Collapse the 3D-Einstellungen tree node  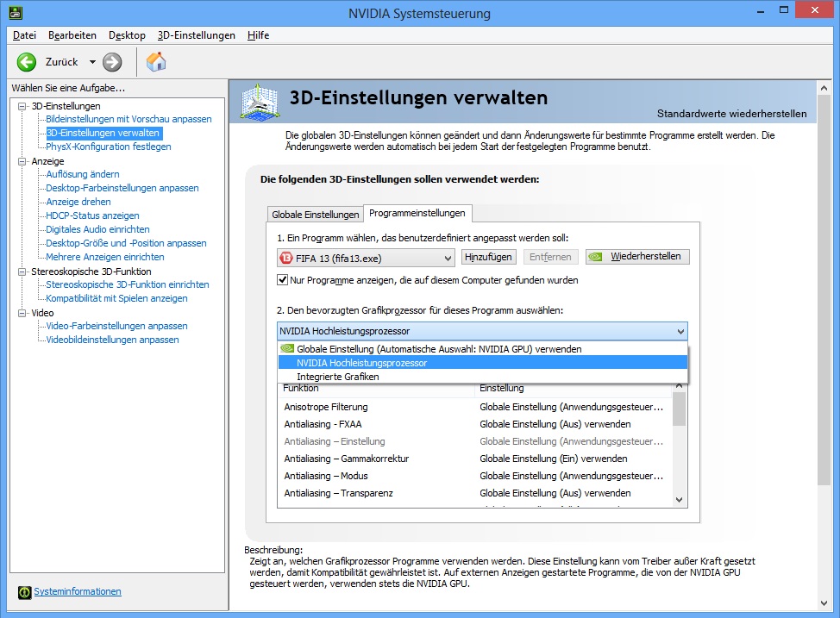click(x=22, y=106)
